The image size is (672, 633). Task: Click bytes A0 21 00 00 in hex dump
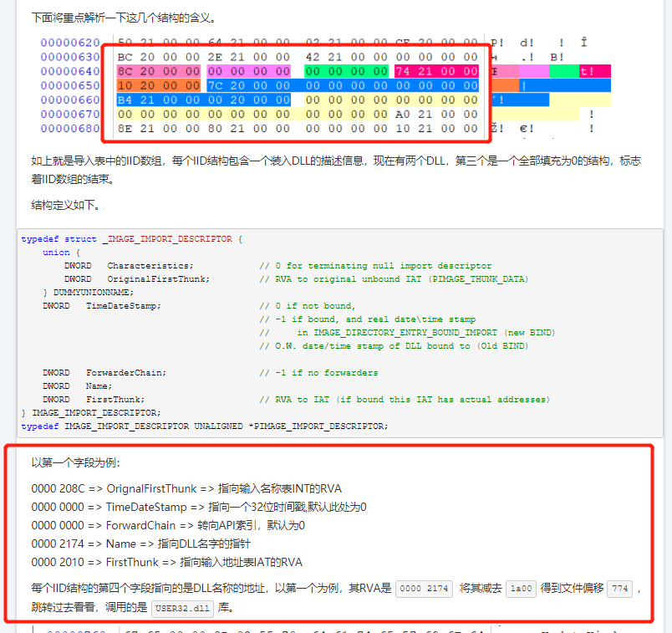pos(436,114)
